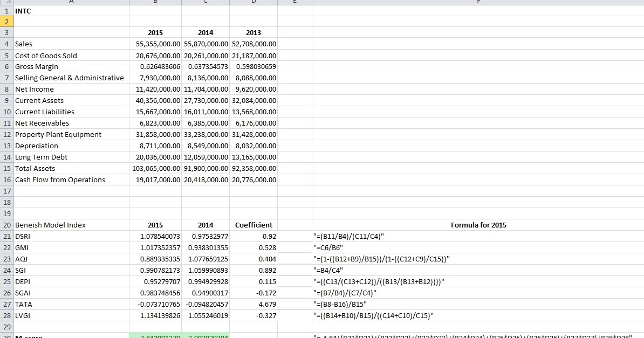Image resolution: width=644 pixels, height=338 pixels.
Task: Select the Gross Margin value for 2013
Action: point(254,66)
